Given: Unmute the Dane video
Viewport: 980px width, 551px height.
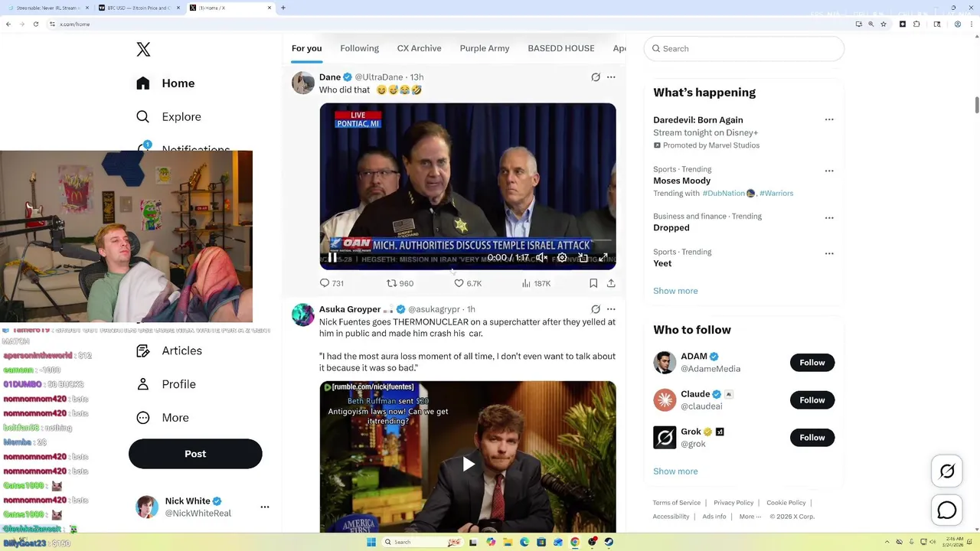Looking at the screenshot, I should pyautogui.click(x=541, y=258).
